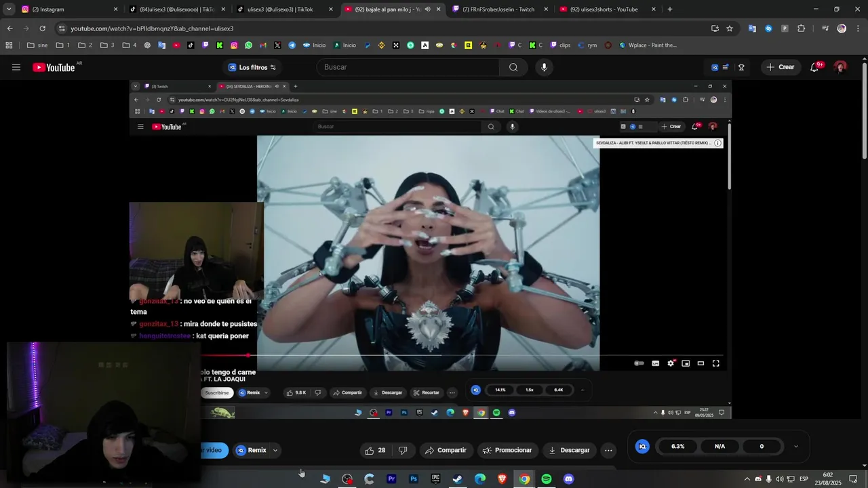Toggle the Los filtros switch chip
This screenshot has width=868, height=488.
click(x=252, y=67)
